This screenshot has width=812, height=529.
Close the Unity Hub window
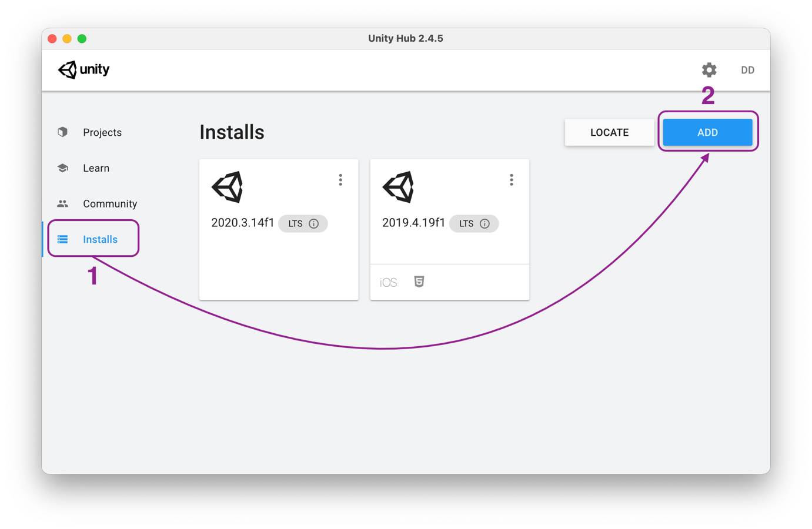[52, 39]
